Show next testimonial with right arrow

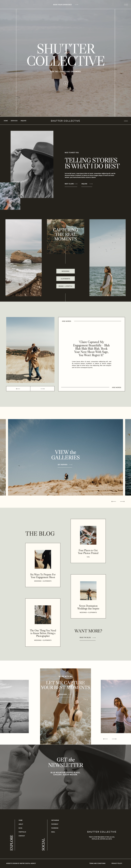[x=43, y=389]
